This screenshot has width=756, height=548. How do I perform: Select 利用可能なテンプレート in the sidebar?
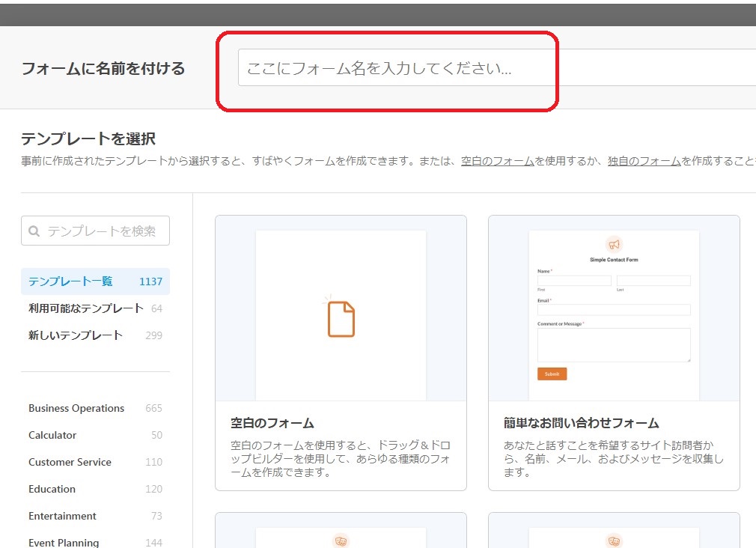point(85,308)
